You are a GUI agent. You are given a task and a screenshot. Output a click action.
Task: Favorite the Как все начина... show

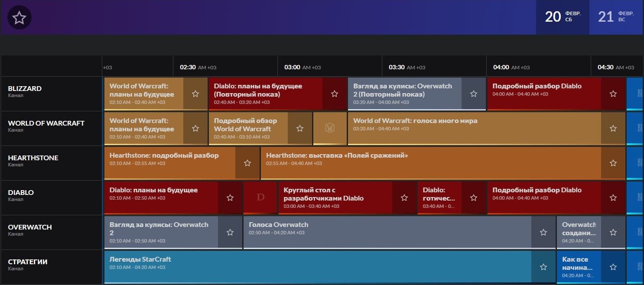[613, 267]
